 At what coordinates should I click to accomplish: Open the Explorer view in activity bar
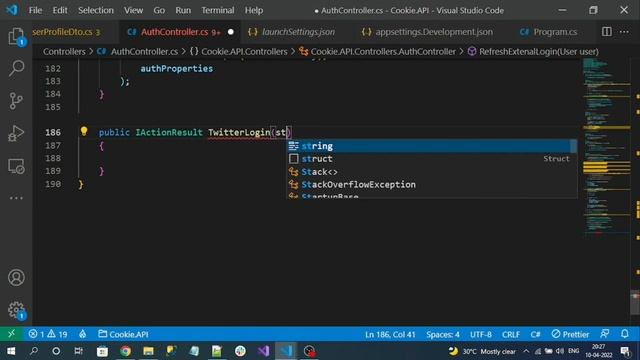coord(16,36)
